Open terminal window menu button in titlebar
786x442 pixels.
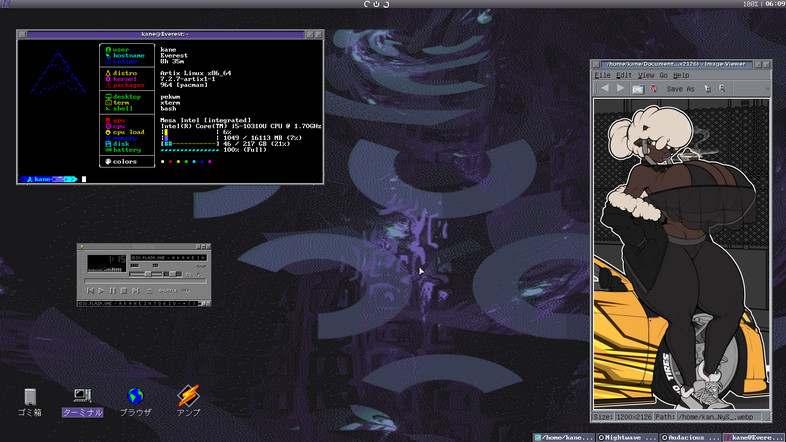[x=22, y=34]
